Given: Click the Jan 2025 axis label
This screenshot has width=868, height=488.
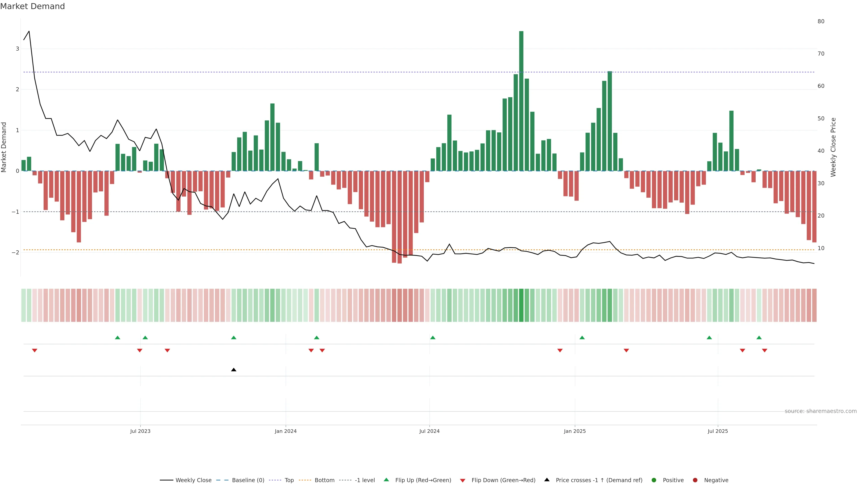Looking at the screenshot, I should [575, 431].
